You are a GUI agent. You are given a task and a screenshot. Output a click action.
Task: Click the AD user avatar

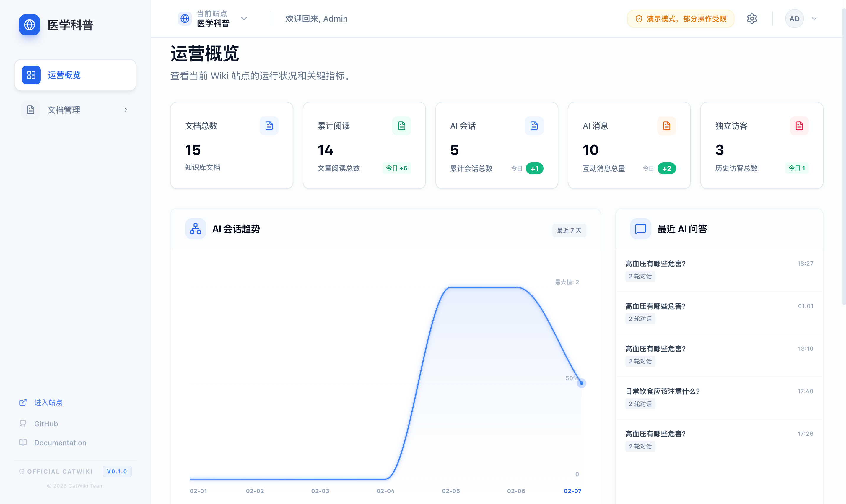pos(794,19)
